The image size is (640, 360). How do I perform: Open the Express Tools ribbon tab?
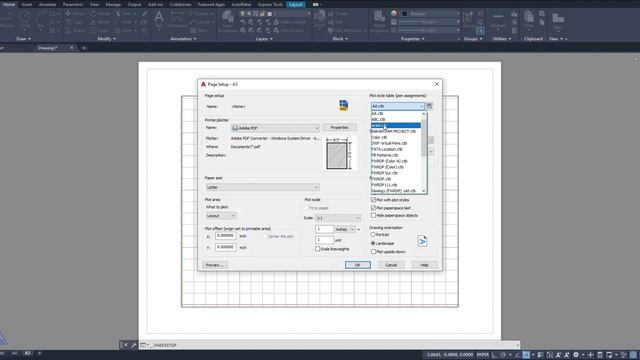coord(270,4)
